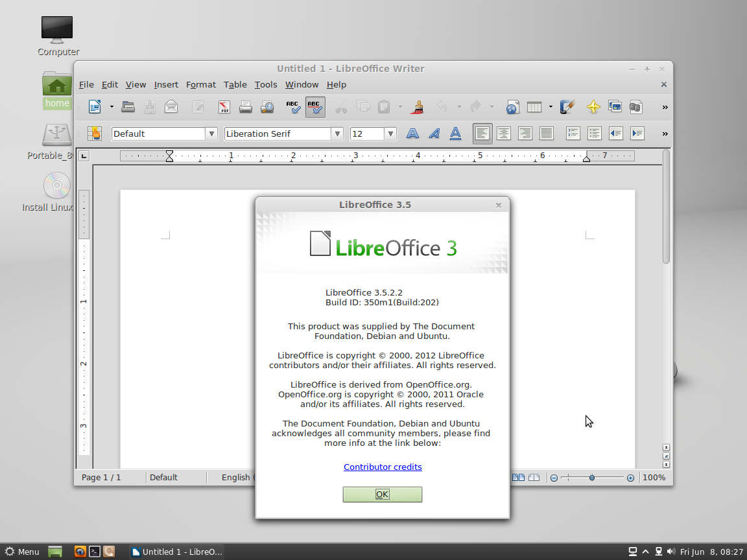Screen dimensions: 747x560
Task: Open the paragraph style Default dropdown
Action: click(211, 134)
